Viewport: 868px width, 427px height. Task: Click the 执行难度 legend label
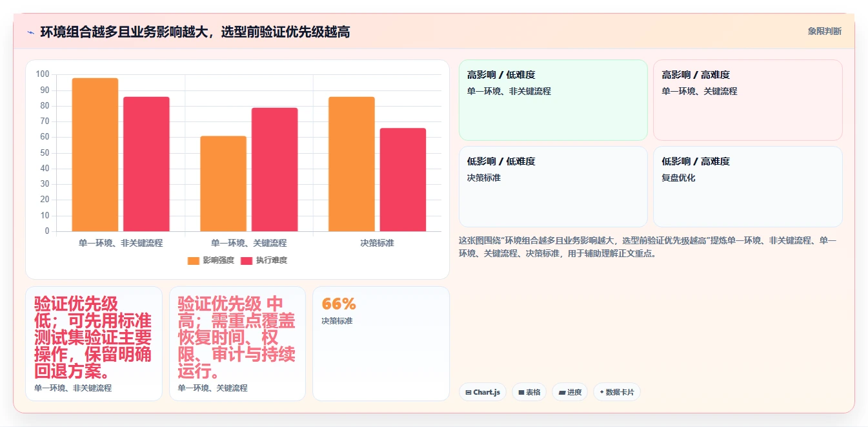pos(271,260)
